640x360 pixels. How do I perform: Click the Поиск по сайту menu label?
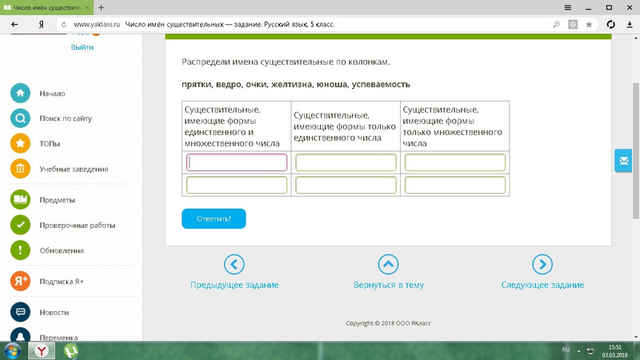pyautogui.click(x=66, y=118)
